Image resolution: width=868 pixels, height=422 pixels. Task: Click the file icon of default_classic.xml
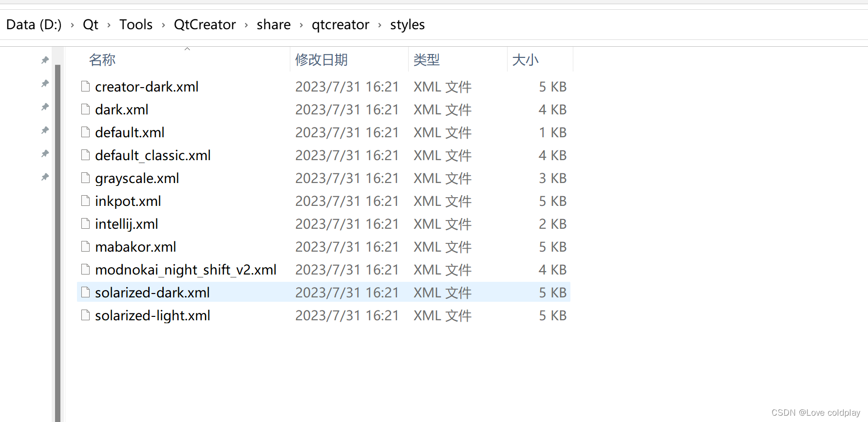point(85,155)
